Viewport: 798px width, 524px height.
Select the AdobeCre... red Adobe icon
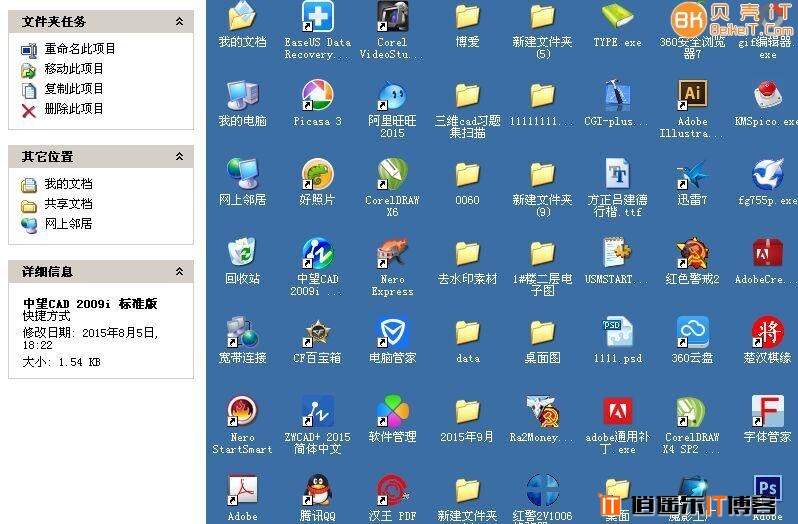767,252
